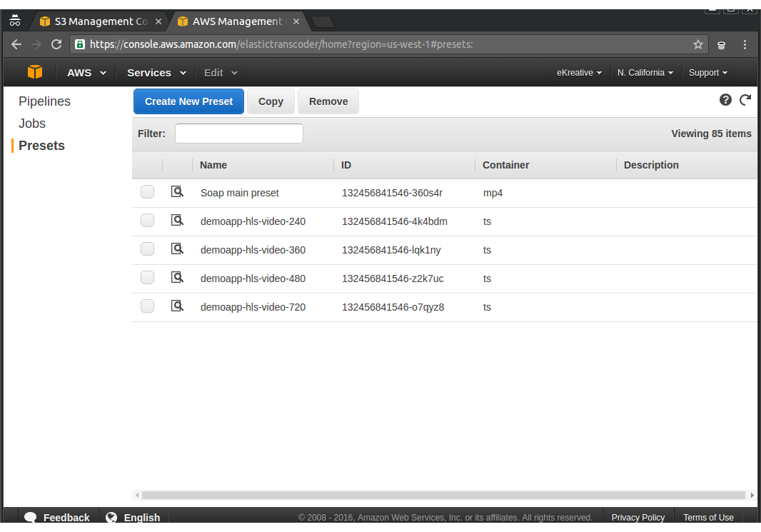This screenshot has width=761, height=532.
Task: Bookmark this page with star icon
Action: pos(697,44)
